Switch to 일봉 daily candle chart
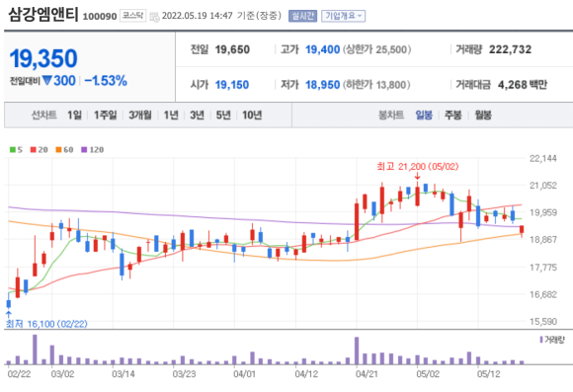 [x=424, y=116]
